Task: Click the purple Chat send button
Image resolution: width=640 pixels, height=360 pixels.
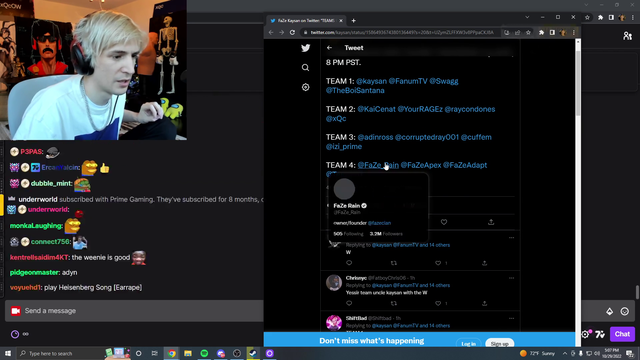Action: pos(622,334)
